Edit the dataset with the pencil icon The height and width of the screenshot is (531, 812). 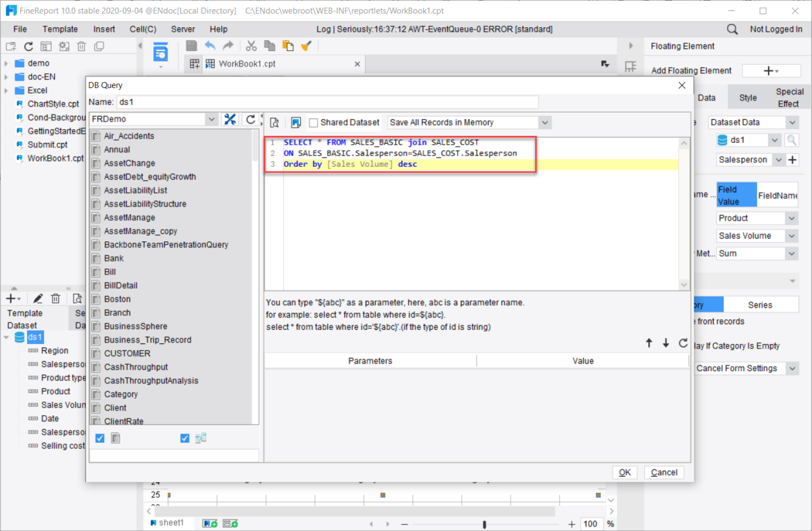coord(38,298)
